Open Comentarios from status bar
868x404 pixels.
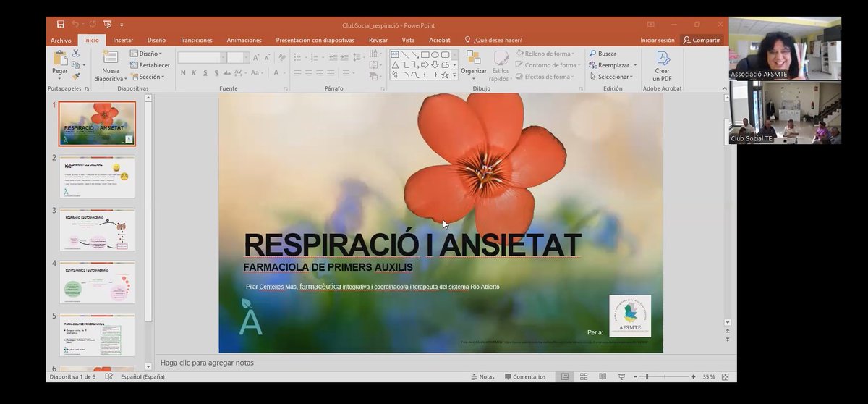click(524, 376)
